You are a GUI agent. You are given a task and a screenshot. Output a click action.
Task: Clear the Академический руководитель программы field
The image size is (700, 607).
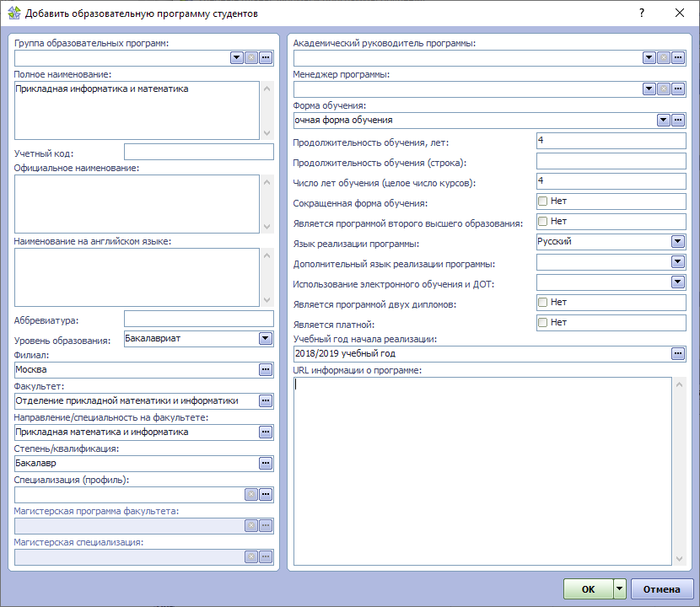click(664, 57)
